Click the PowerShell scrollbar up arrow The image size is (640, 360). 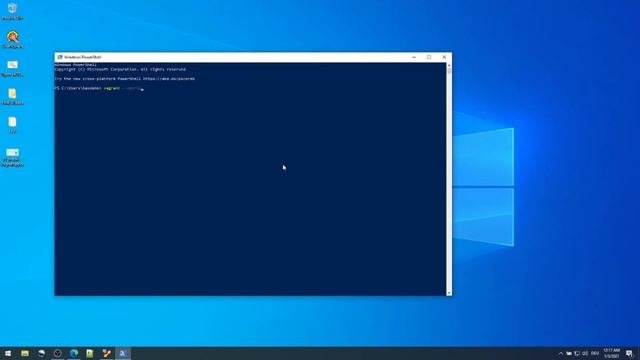[449, 65]
